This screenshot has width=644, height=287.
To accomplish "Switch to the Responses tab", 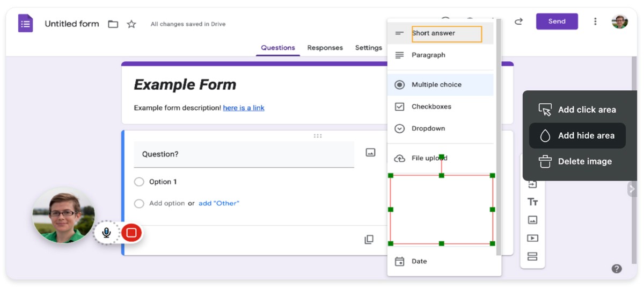I will (x=325, y=48).
